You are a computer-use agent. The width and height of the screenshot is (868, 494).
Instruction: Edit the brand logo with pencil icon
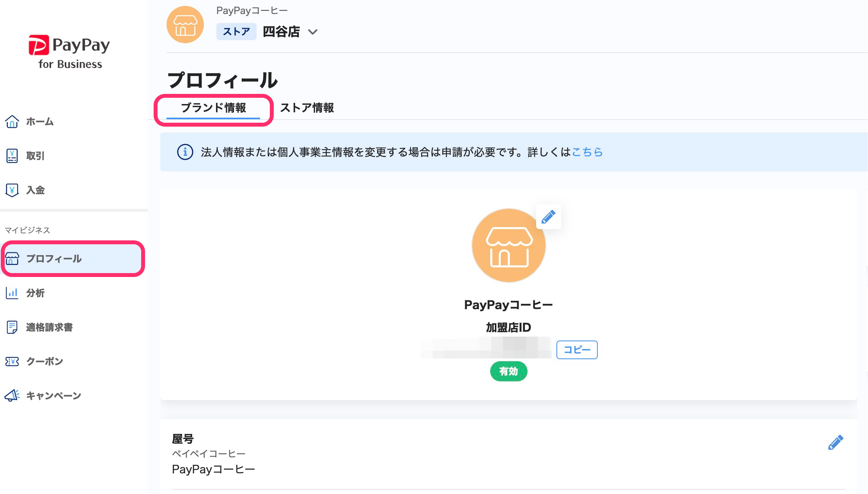pos(548,217)
